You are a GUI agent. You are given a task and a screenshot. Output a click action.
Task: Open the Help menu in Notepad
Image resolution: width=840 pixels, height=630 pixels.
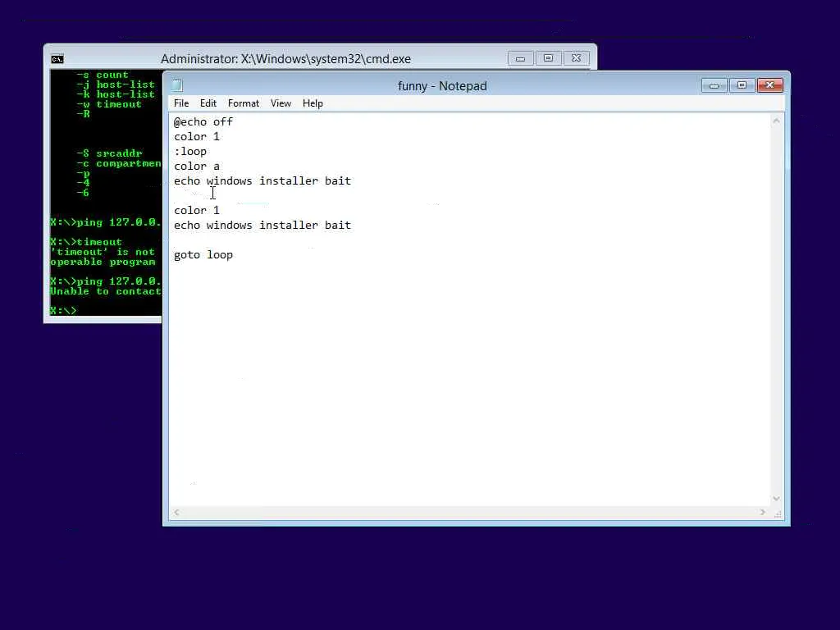pyautogui.click(x=313, y=103)
